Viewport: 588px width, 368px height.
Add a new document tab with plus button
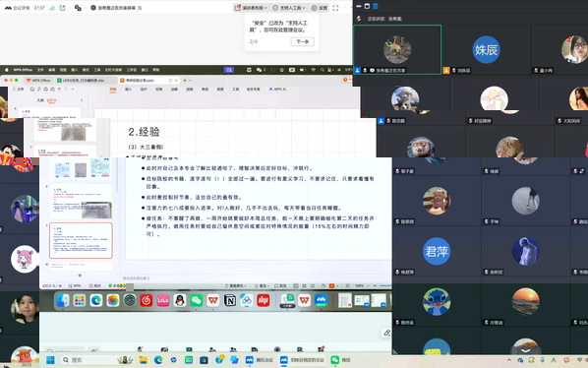point(185,81)
